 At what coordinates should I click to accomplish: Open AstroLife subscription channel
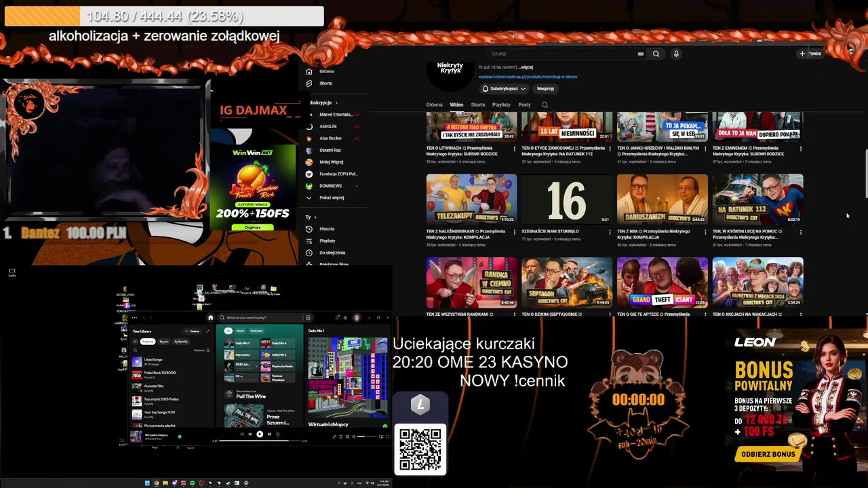pos(328,127)
